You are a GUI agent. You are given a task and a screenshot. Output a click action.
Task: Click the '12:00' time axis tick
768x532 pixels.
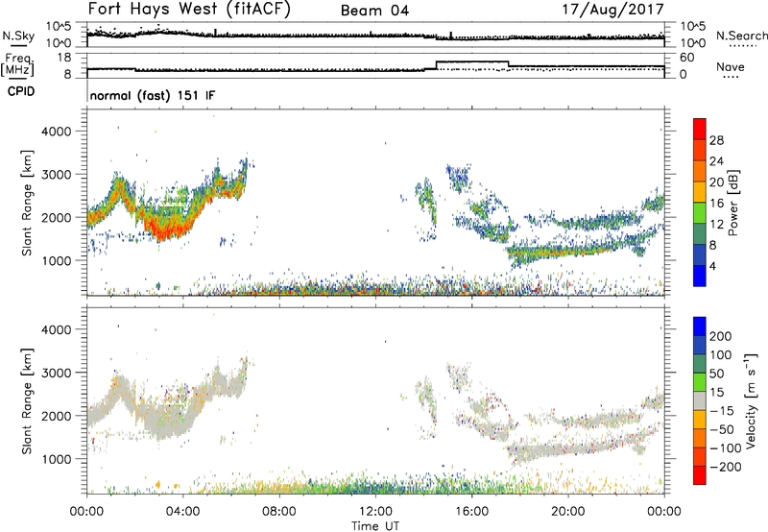tap(375, 512)
